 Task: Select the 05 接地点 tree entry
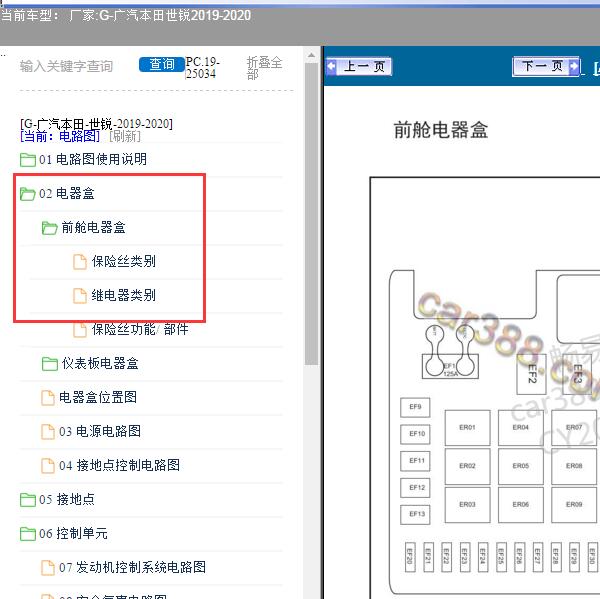(x=67, y=499)
